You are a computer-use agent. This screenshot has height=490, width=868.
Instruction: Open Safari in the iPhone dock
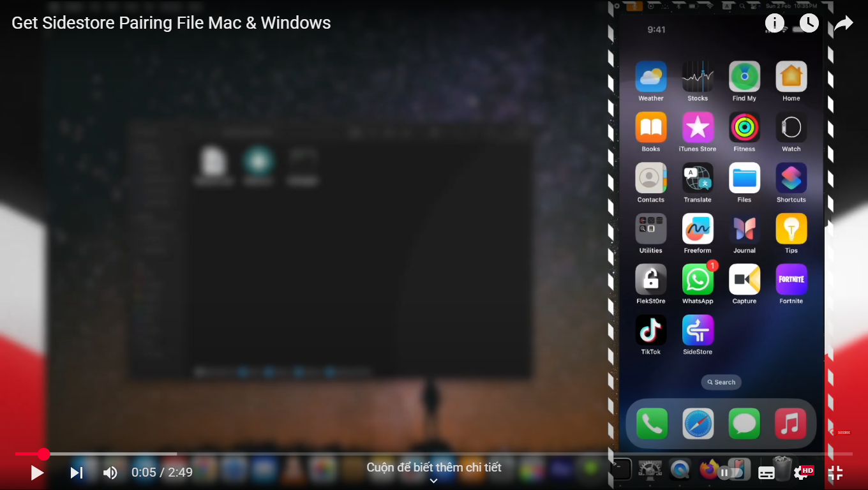(698, 424)
